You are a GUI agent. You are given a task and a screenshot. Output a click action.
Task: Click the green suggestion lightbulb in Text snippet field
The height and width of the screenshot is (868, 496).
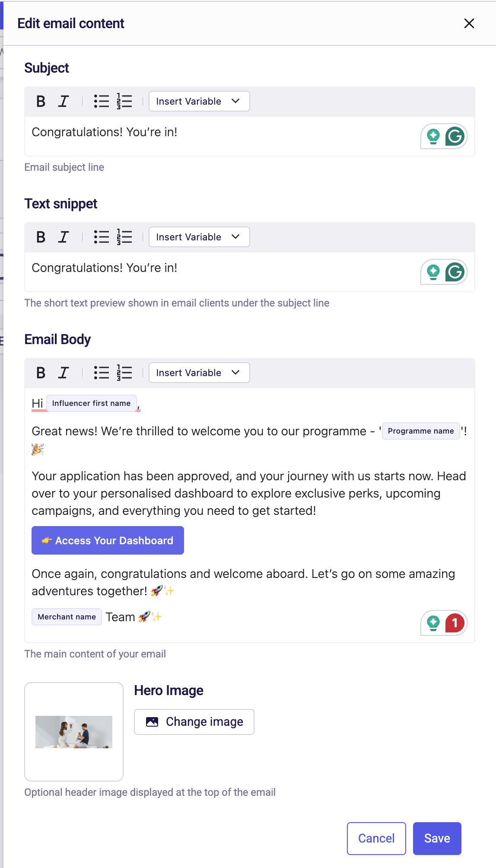coord(433,271)
